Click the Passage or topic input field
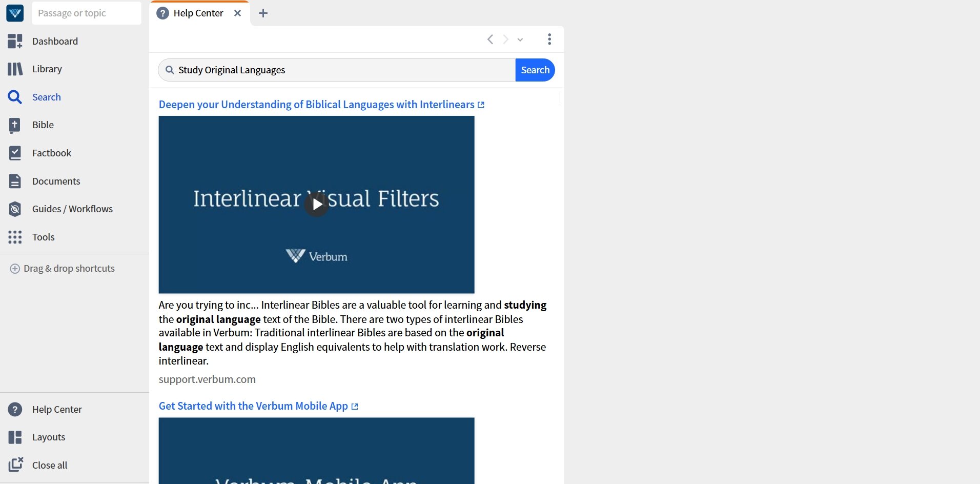The width and height of the screenshot is (980, 484). [x=87, y=13]
